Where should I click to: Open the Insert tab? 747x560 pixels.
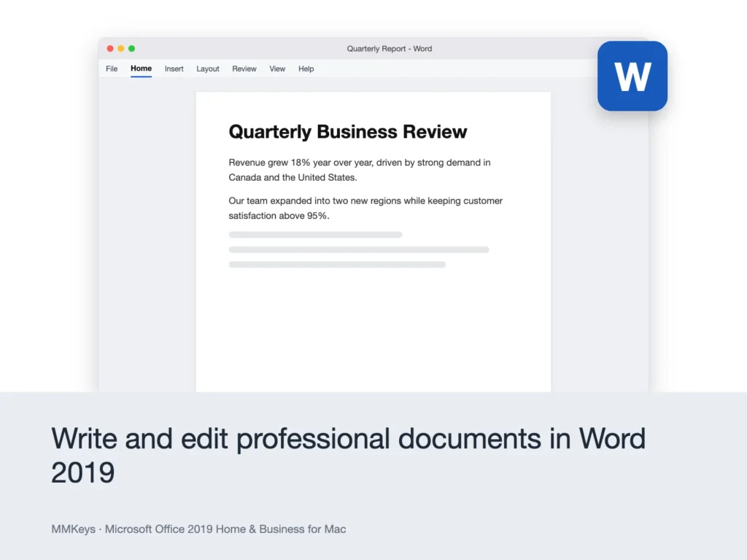tap(174, 69)
